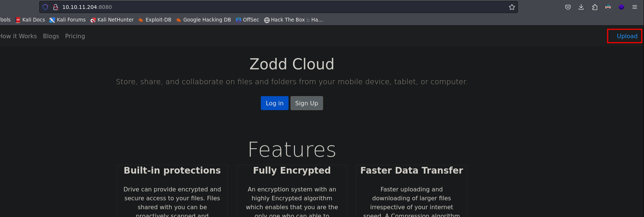Click the tracking protection shield icon
Screen dimensions: 644x217
pos(45,7)
